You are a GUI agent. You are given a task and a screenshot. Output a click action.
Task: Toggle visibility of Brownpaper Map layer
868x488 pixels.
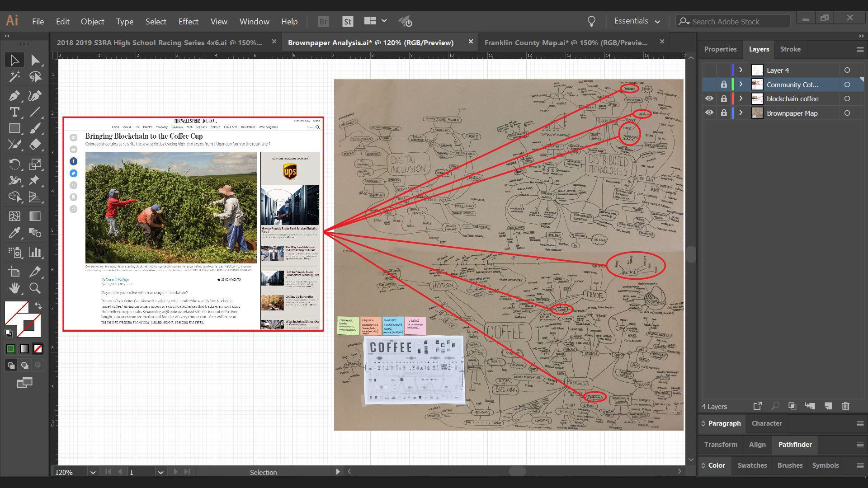coord(709,113)
